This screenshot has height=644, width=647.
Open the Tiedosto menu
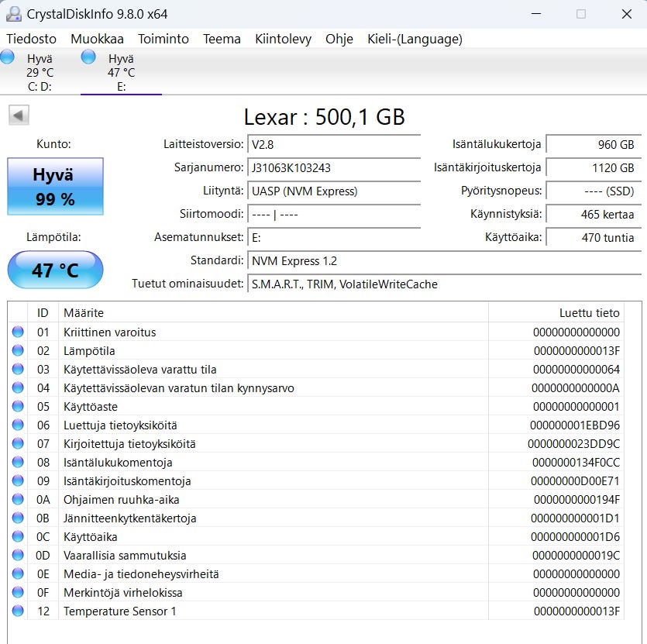point(31,39)
